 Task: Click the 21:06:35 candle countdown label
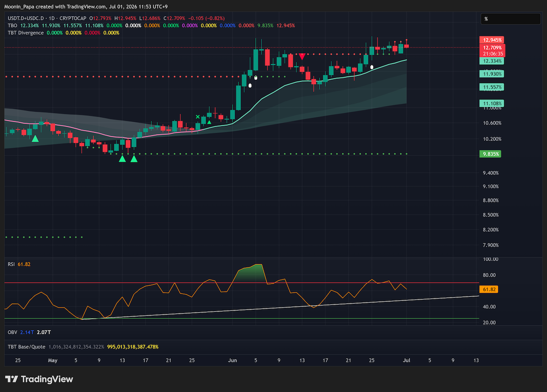point(492,54)
